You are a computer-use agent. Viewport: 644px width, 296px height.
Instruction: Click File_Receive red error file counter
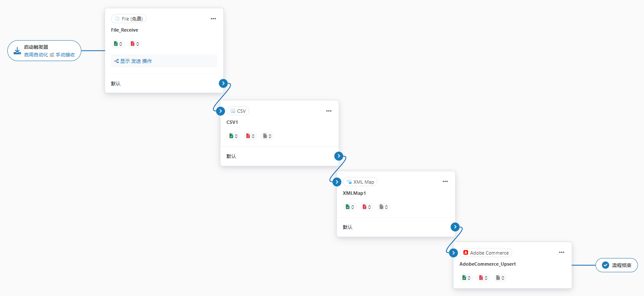[135, 44]
